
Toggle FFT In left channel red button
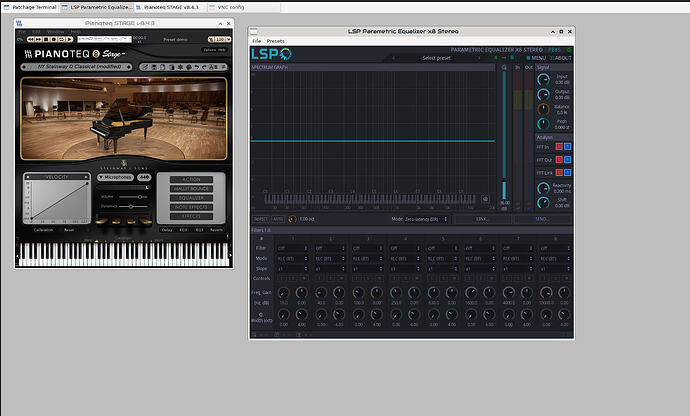(559, 146)
